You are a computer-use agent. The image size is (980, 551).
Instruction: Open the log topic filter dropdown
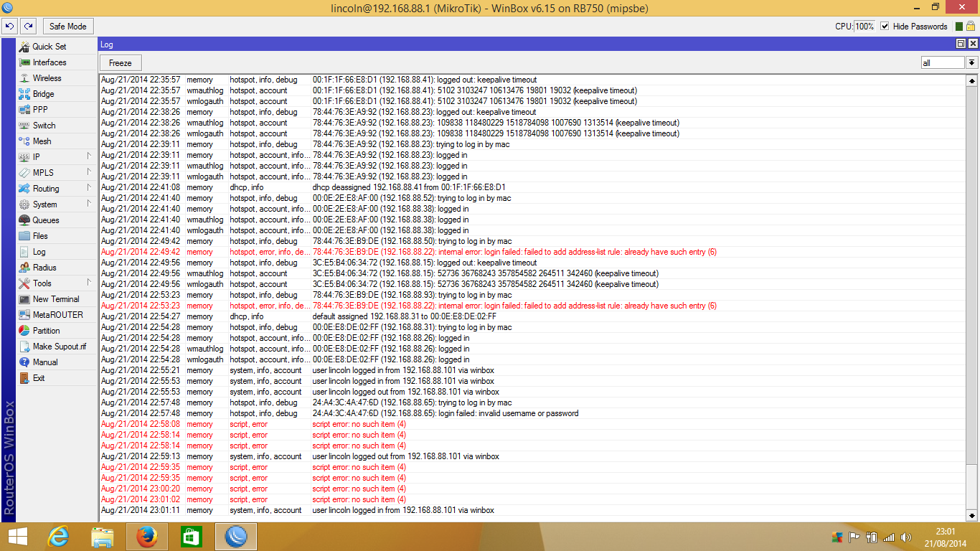coord(971,63)
